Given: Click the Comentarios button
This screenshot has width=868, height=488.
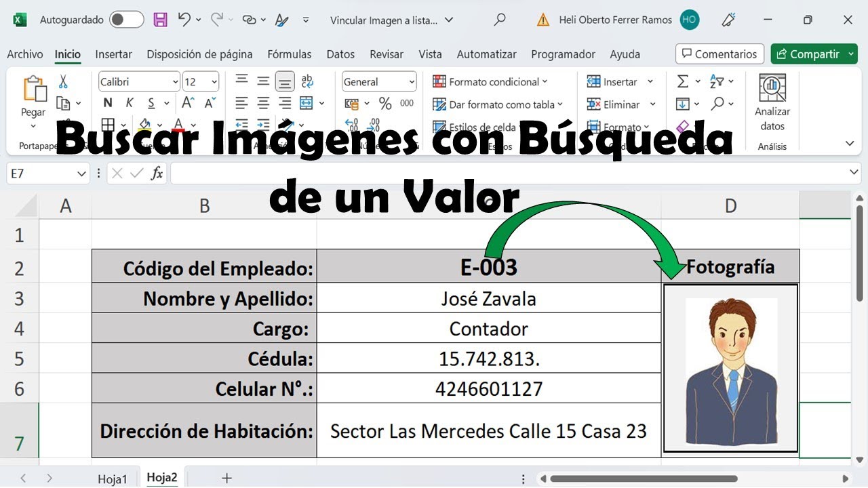Looking at the screenshot, I should click(719, 54).
